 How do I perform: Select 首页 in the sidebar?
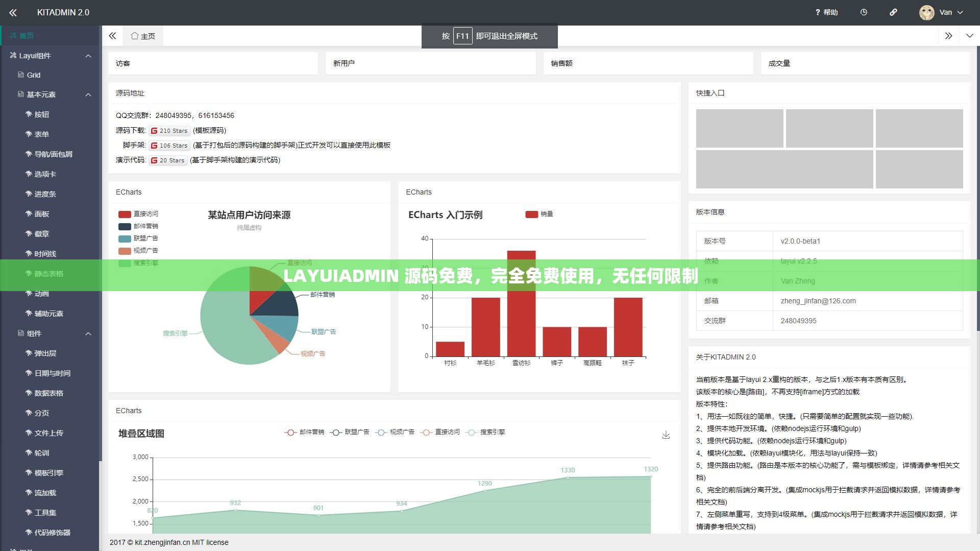click(50, 35)
